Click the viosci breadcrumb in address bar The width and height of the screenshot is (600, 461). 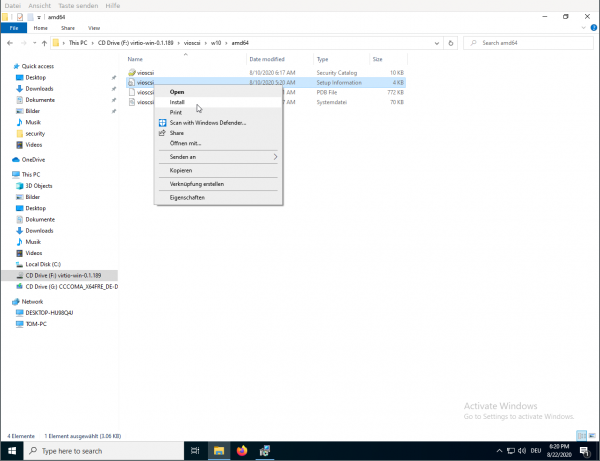click(192, 43)
